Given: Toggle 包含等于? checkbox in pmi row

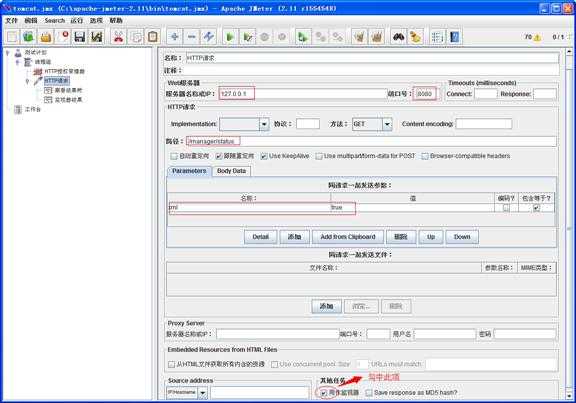Looking at the screenshot, I should 536,208.
